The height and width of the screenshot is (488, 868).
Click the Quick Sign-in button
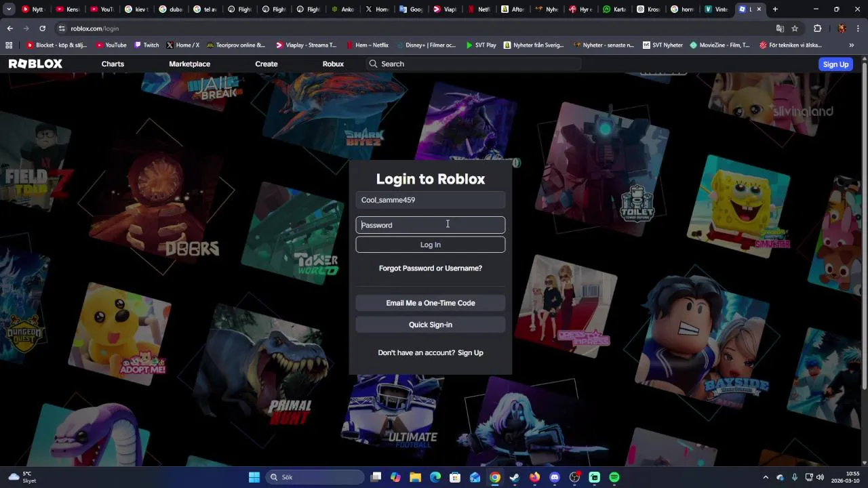pos(431,325)
